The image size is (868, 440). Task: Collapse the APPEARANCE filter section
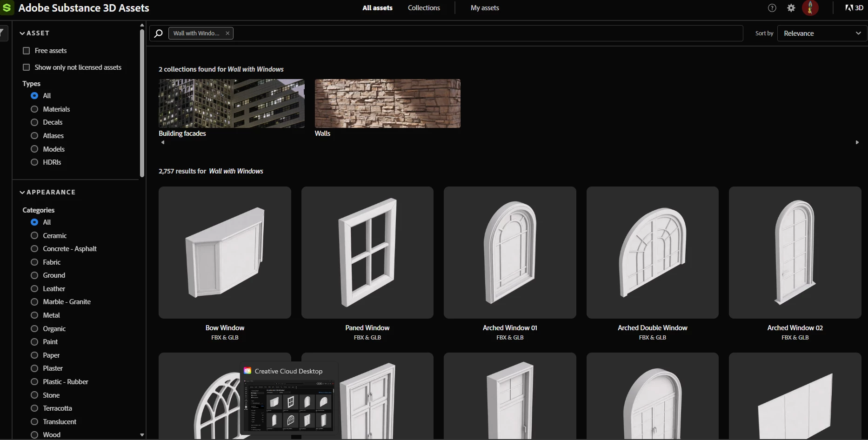tap(47, 192)
